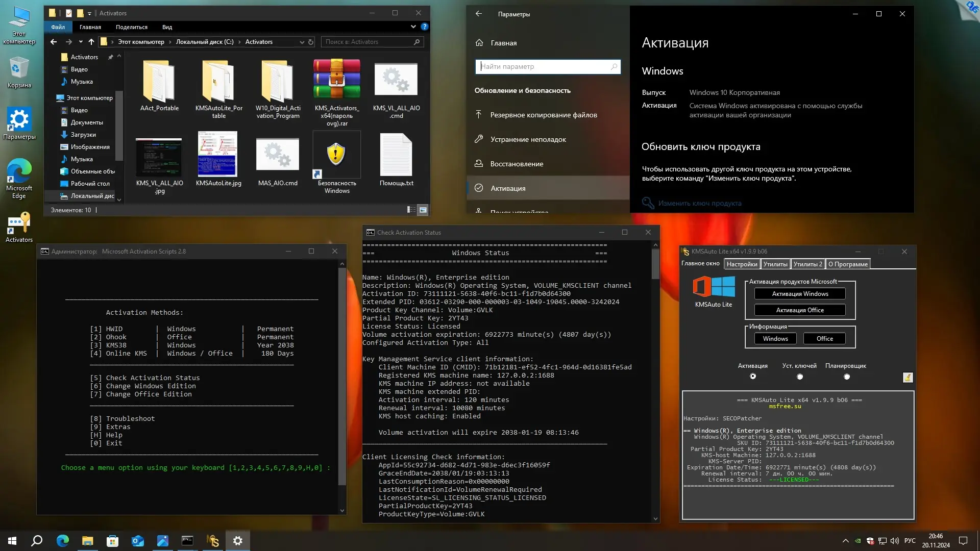980x551 pixels.
Task: Click the back arrow in Параметры window
Action: point(479,14)
